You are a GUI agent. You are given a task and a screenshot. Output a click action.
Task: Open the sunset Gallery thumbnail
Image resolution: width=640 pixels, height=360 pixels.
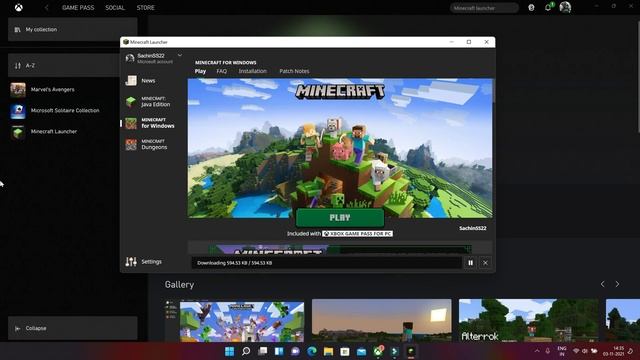pos(382,320)
